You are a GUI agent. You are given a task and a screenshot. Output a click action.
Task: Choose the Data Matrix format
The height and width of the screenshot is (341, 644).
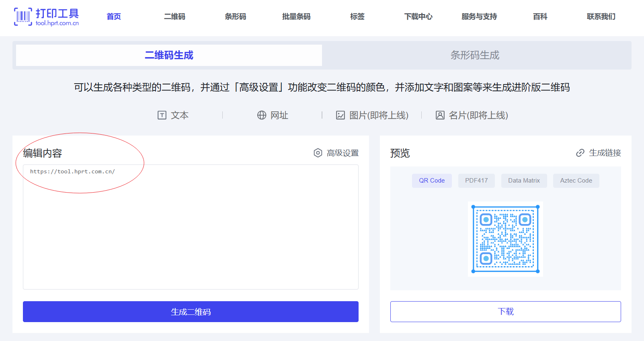tap(524, 181)
